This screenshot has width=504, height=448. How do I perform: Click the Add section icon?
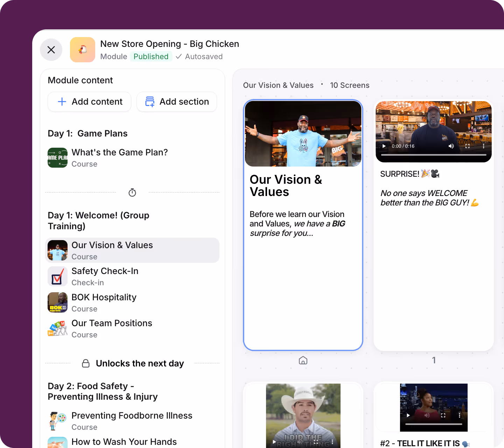point(150,101)
